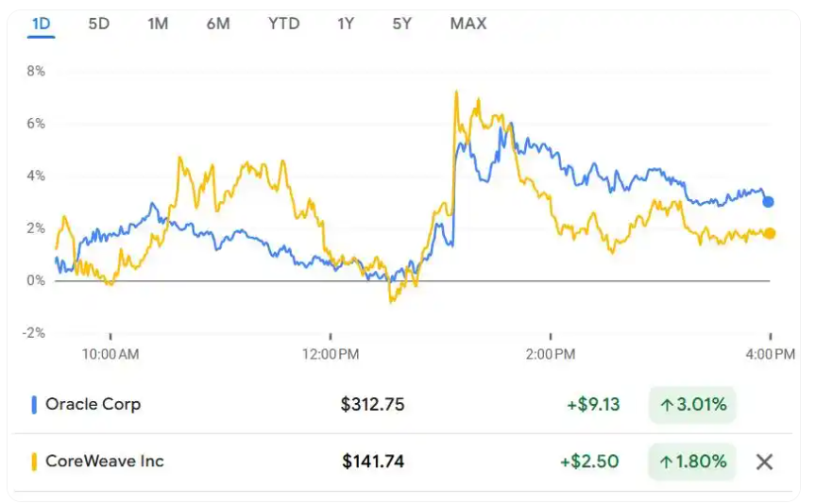Click Oracle's green 3.01% change badge
Image resolution: width=816 pixels, height=504 pixels.
tap(692, 405)
